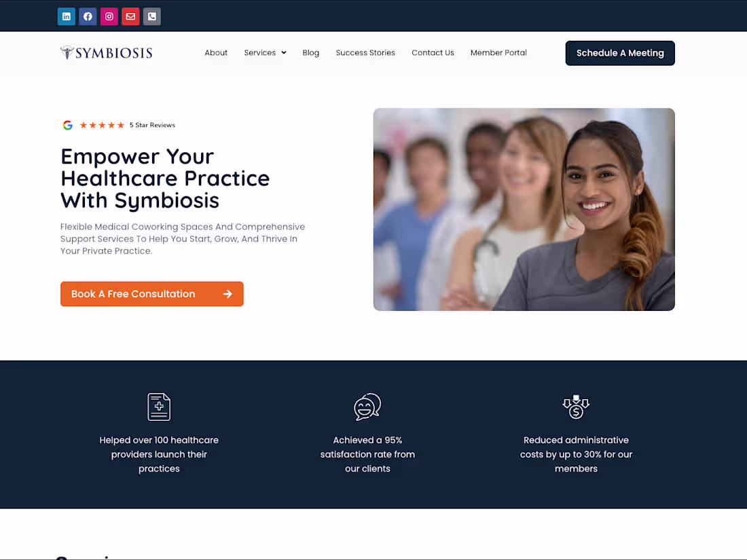Go to the Blog page
747x560 pixels.
point(310,53)
